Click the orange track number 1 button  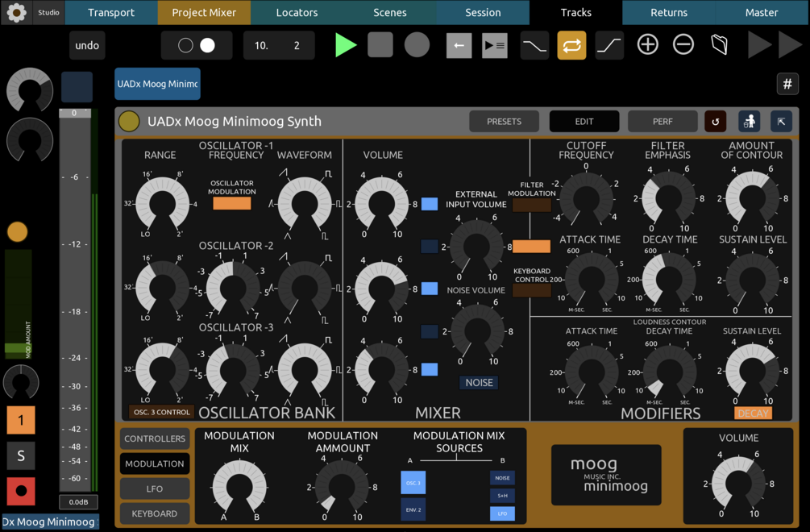tap(21, 420)
